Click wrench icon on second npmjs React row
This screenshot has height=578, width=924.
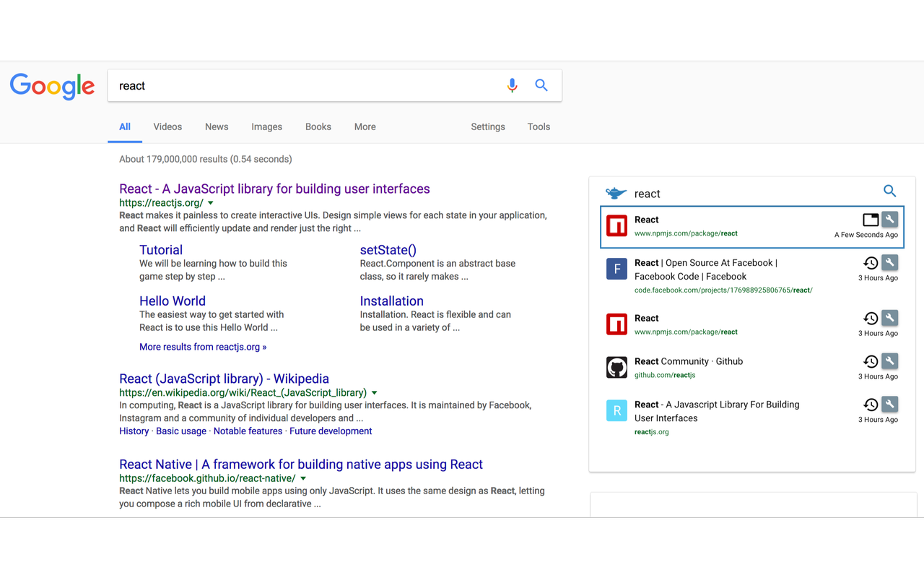click(x=890, y=318)
